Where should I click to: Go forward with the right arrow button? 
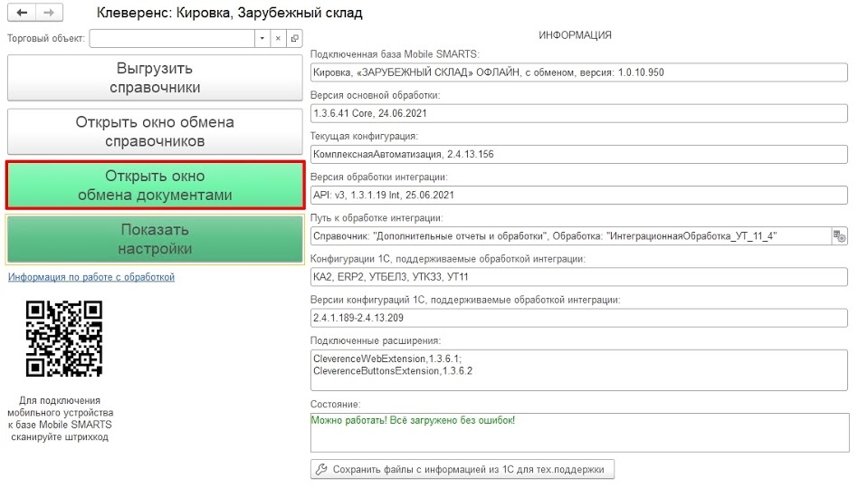(x=49, y=12)
